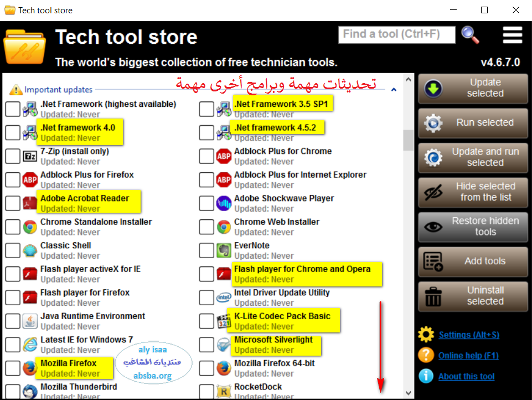The image size is (532, 400).
Task: Open the Settings (Alt+S) link
Action: [468, 335]
